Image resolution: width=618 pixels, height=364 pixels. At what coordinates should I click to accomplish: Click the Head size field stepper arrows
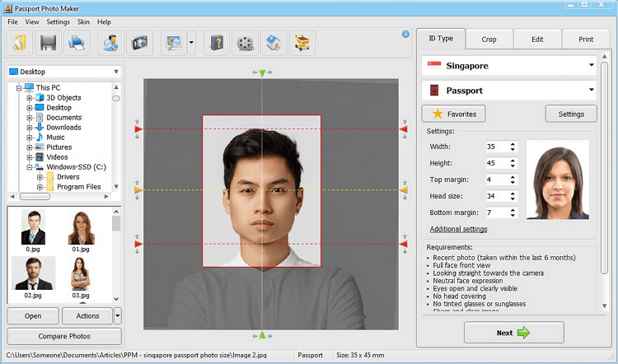click(513, 196)
